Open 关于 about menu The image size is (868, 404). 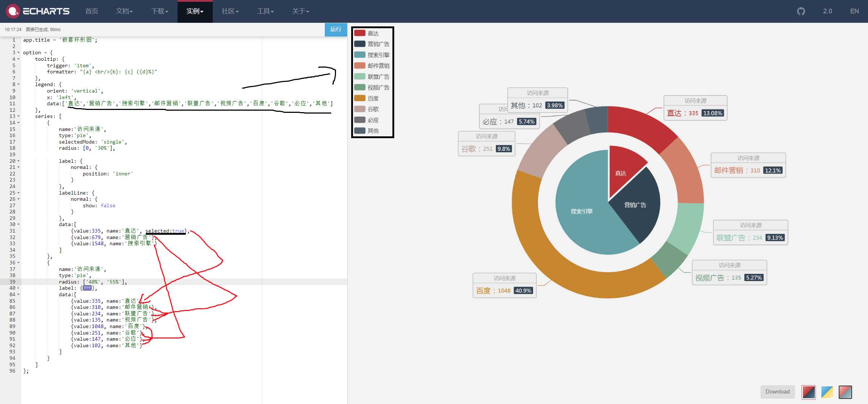[x=301, y=11]
